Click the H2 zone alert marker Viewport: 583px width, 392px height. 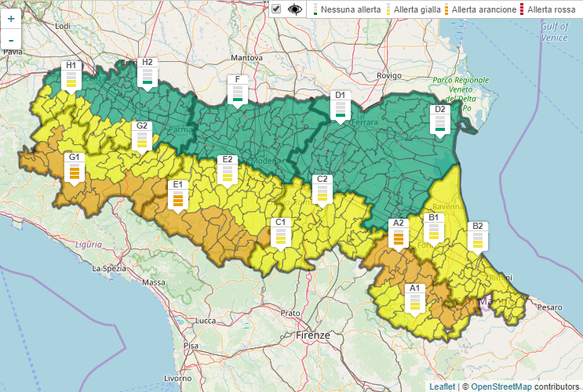point(147,72)
